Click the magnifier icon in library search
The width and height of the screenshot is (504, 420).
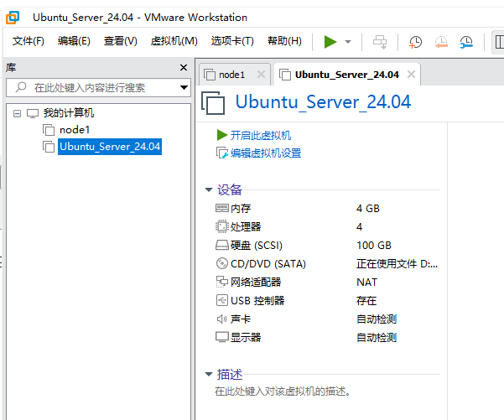(21, 87)
